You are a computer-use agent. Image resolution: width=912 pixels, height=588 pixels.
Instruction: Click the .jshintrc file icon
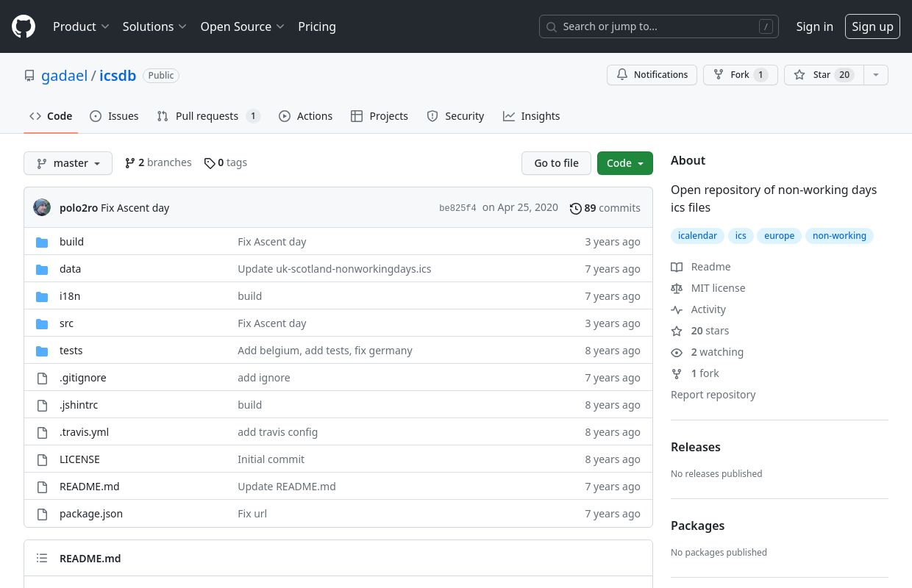pos(42,405)
